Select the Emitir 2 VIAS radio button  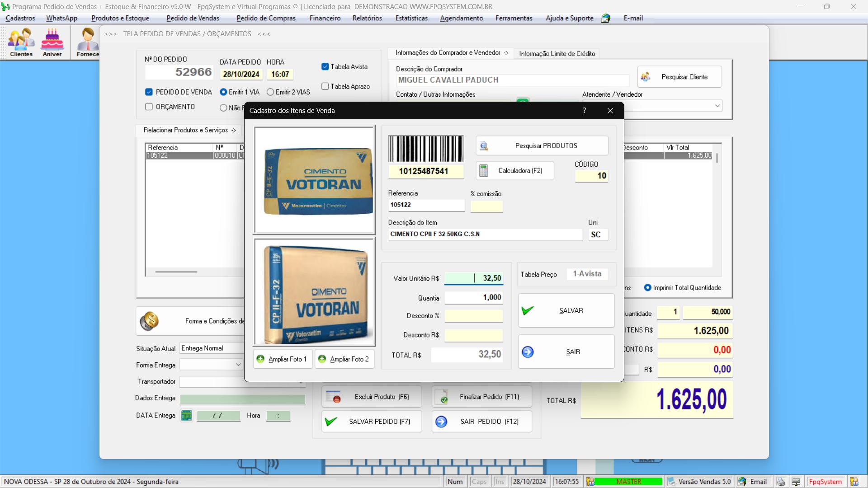point(270,92)
